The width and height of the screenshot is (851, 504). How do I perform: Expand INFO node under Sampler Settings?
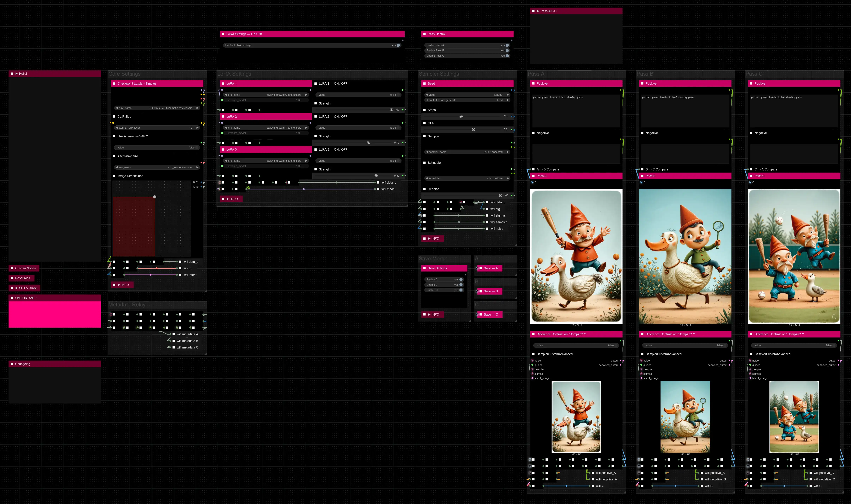click(x=429, y=238)
